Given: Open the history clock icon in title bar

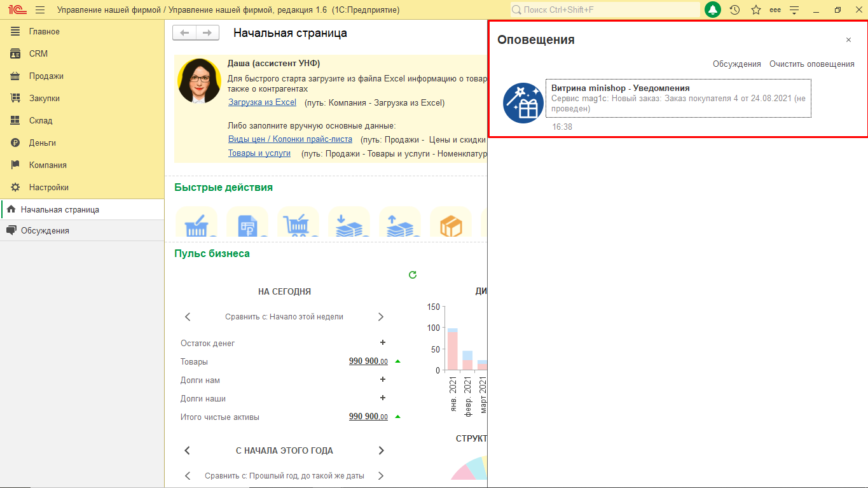Looking at the screenshot, I should 734,10.
